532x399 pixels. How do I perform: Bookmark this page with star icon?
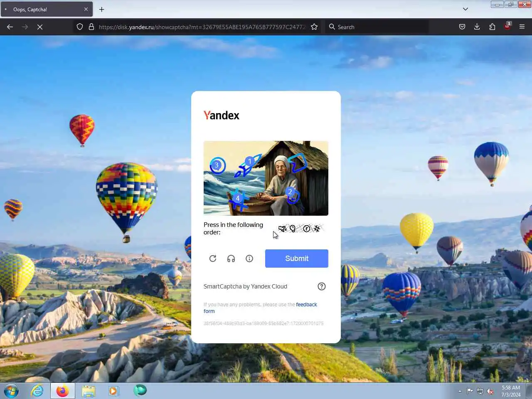pos(314,27)
